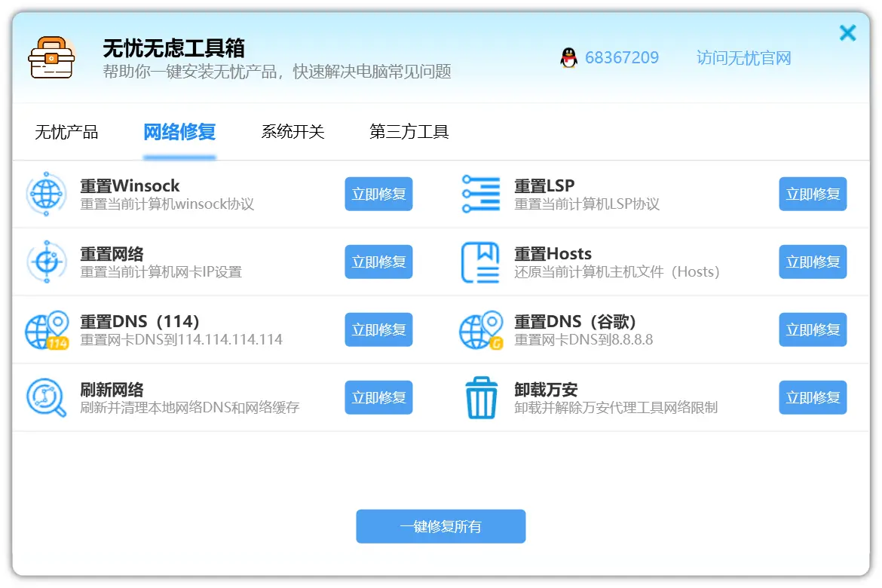The width and height of the screenshot is (882, 588).
Task: Open the 系统开关 tab
Action: pos(292,132)
